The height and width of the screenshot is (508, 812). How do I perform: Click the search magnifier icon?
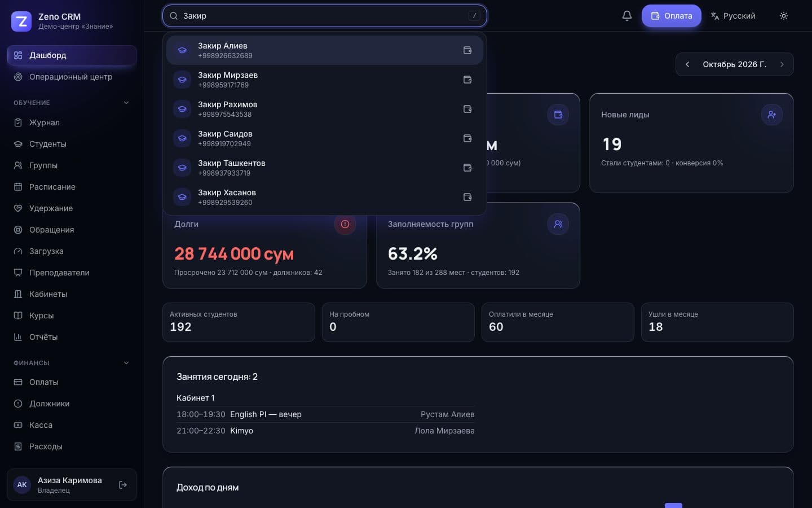point(174,16)
